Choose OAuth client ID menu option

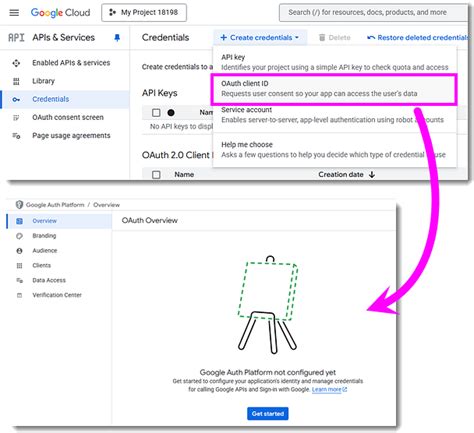pos(334,89)
